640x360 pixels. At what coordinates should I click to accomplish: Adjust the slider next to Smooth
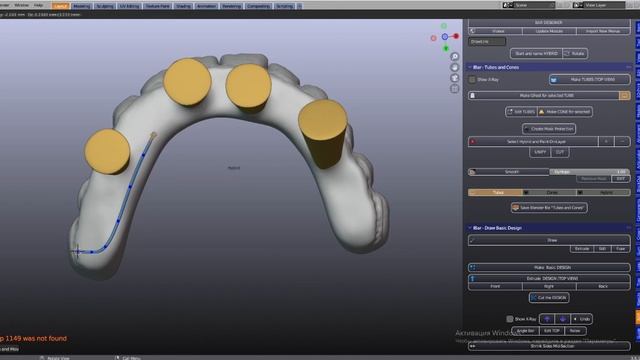[589, 172]
